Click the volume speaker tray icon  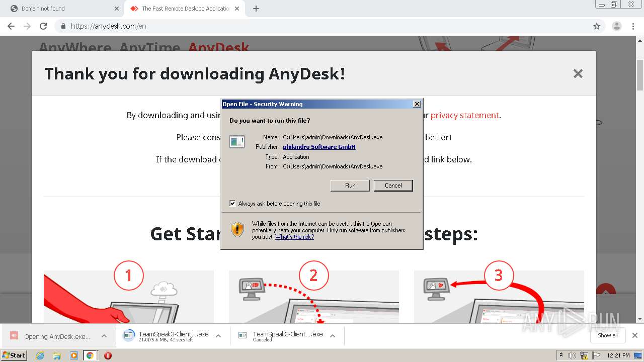click(x=572, y=355)
